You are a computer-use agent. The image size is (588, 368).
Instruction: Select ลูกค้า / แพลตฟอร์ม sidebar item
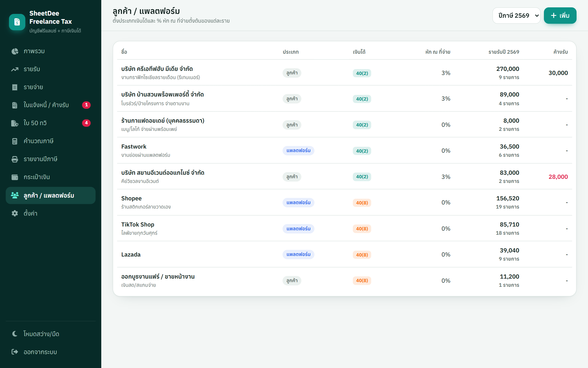tap(51, 195)
